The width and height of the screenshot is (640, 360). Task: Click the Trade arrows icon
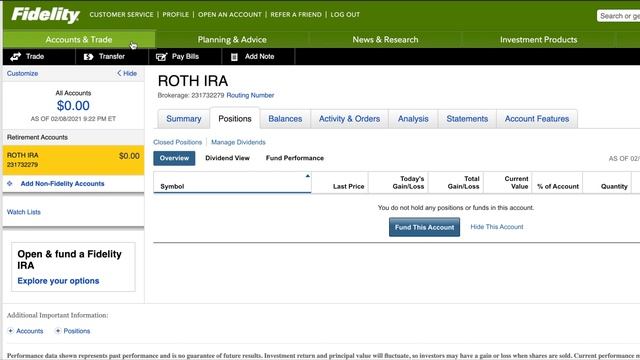click(x=16, y=57)
